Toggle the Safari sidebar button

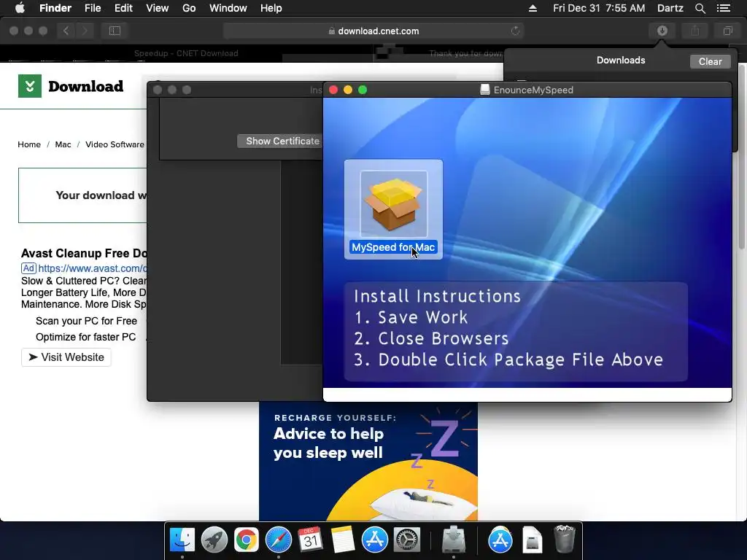click(115, 31)
